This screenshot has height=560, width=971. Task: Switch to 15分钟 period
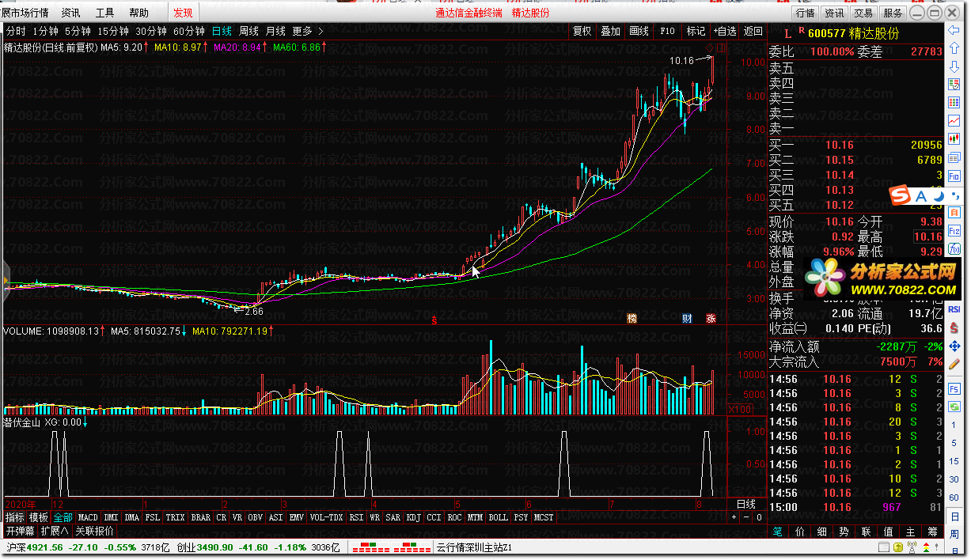pos(113,31)
